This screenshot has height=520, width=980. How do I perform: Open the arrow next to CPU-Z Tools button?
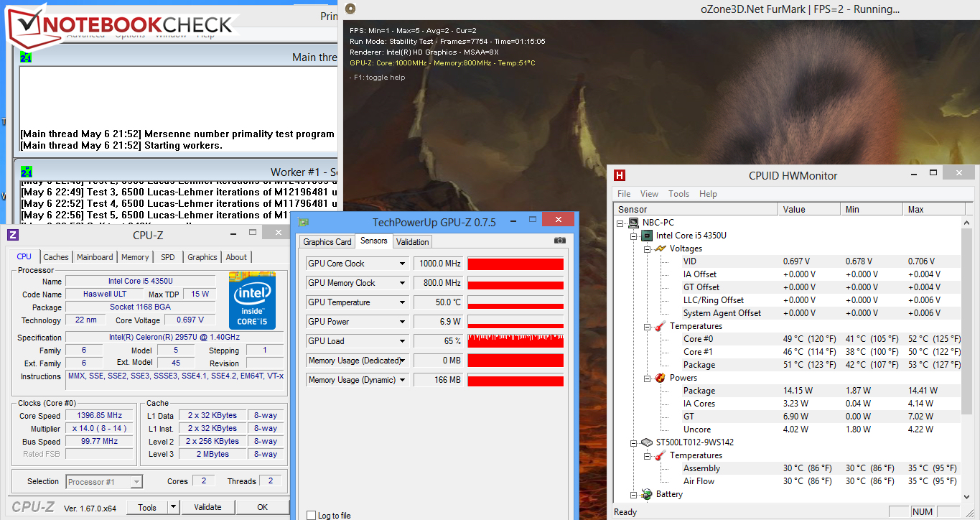coord(173,507)
